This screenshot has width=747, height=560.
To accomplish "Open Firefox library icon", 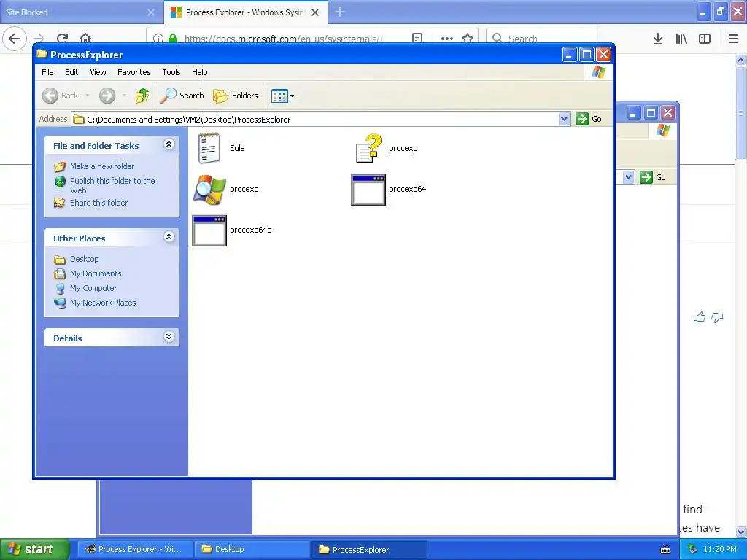I will click(x=681, y=39).
